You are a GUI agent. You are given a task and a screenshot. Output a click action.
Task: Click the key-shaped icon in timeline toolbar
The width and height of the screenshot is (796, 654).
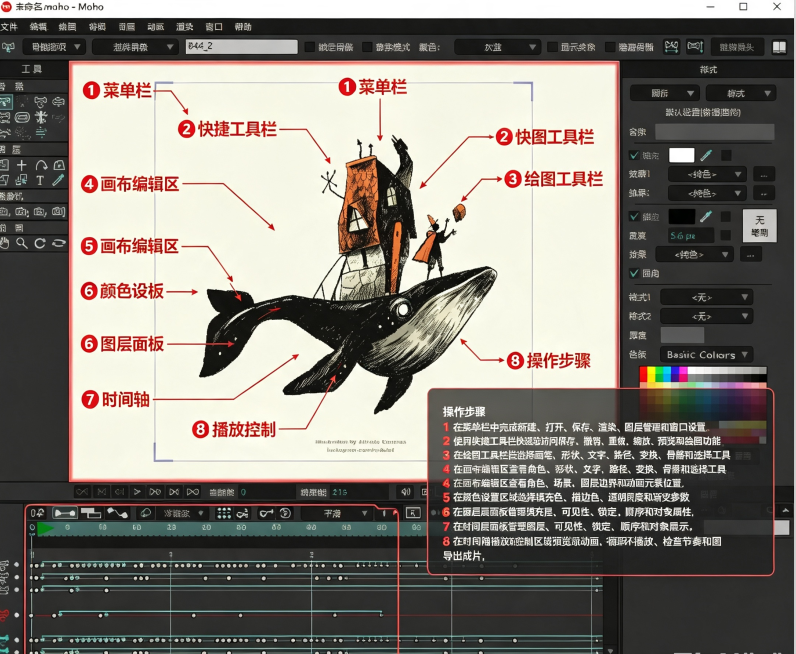click(x=267, y=513)
